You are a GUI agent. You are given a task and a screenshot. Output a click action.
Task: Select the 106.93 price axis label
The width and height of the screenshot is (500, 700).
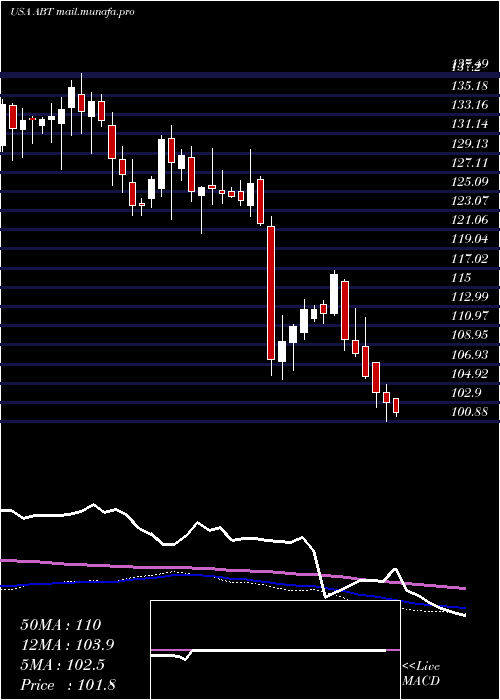(x=470, y=355)
